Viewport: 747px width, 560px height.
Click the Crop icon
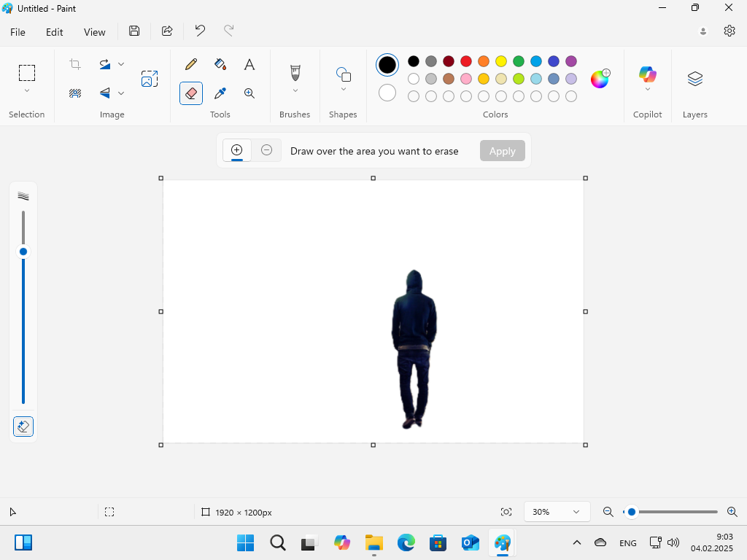(75, 64)
